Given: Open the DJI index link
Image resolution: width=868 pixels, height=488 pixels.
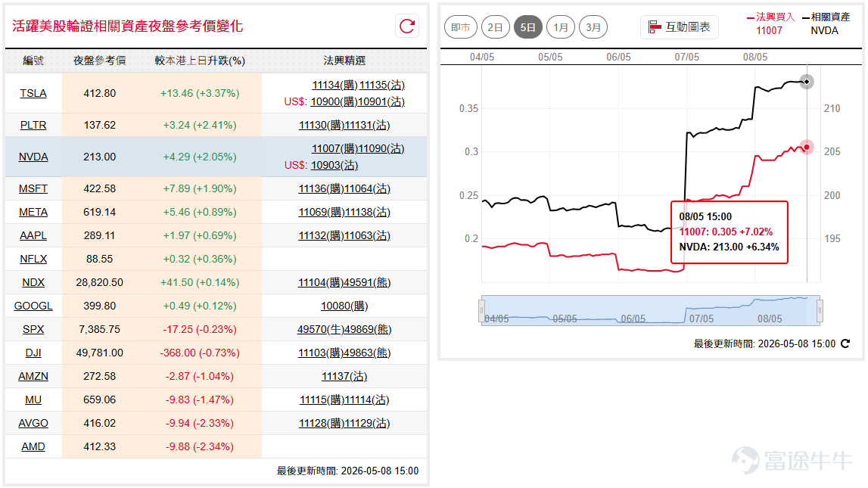Looking at the screenshot, I should tap(33, 353).
